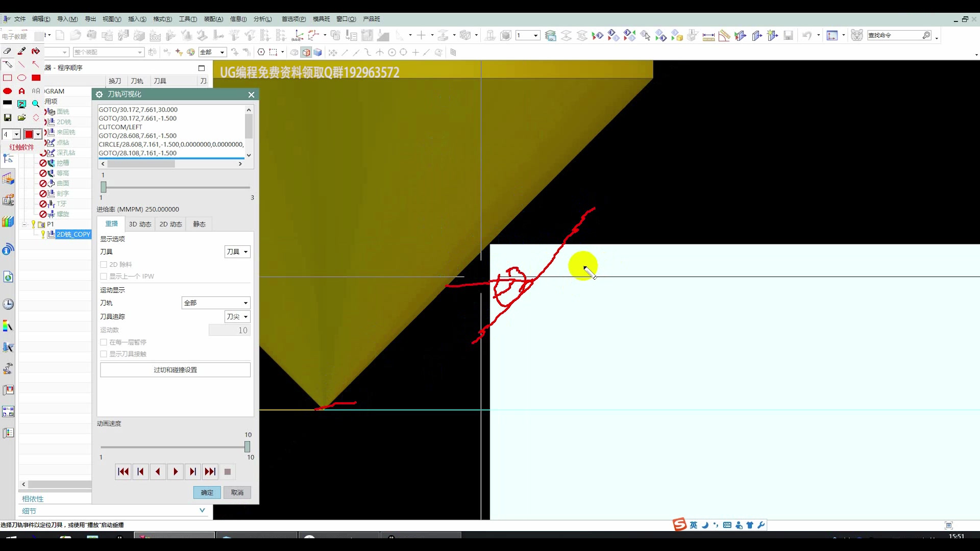Check the 显示刀具接触 option

[x=104, y=354]
